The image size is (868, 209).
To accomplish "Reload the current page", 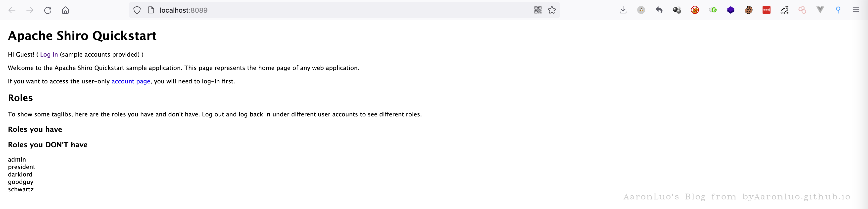I will [x=48, y=10].
